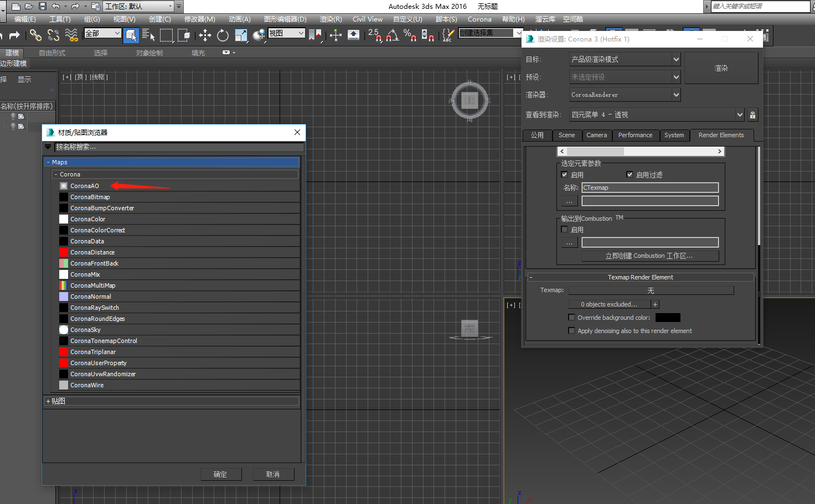Click the Unlink Selection icon
The height and width of the screenshot is (504, 815).
[x=53, y=35]
